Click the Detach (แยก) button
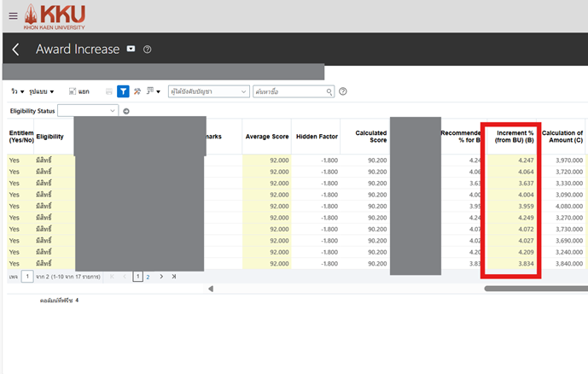The width and height of the screenshot is (588, 374). [x=79, y=91]
